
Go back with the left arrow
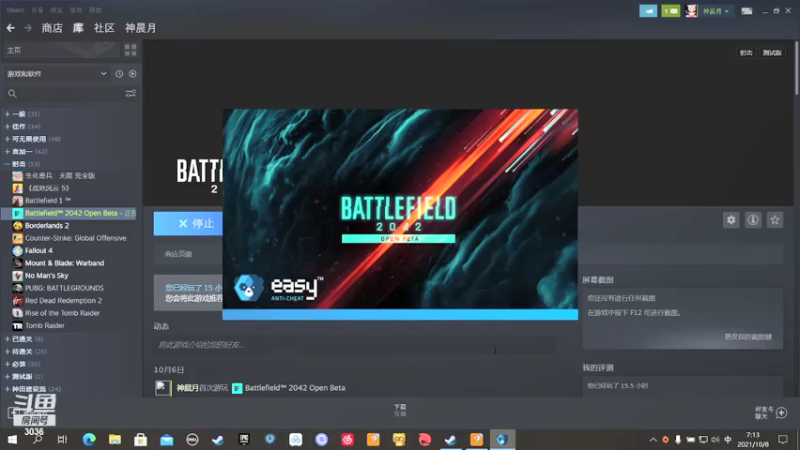click(11, 28)
